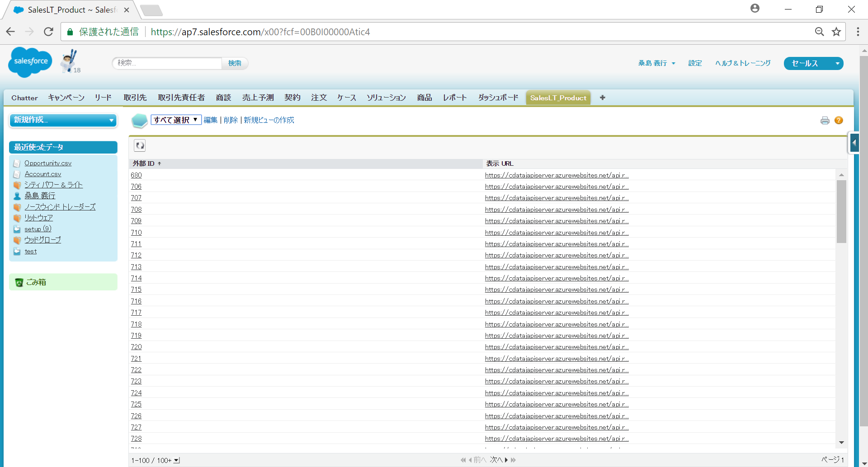The width and height of the screenshot is (868, 467).
Task: Click the search magnifier icon in the browser toolbar
Action: pos(820,32)
